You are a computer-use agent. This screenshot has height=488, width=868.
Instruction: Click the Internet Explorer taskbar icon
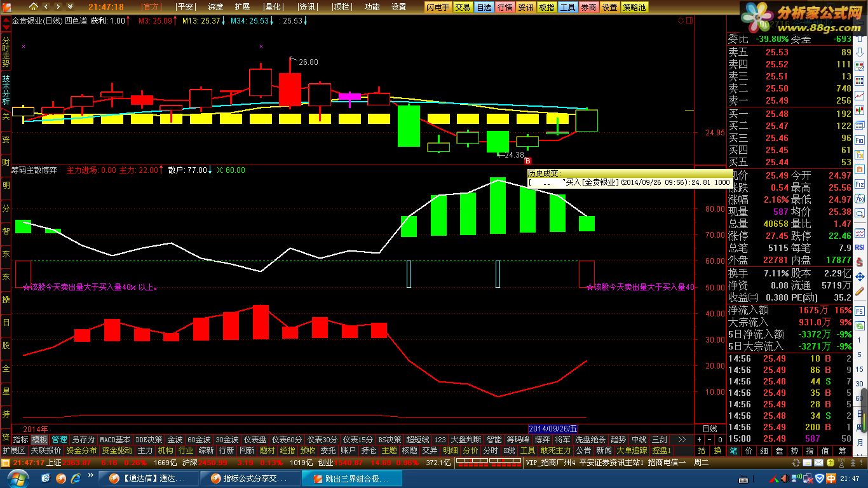(77, 478)
